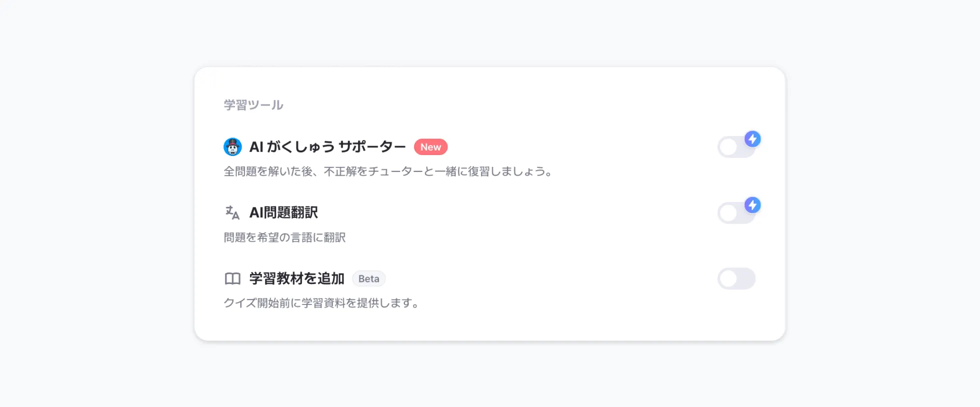
Task: Click the description starting with 全問題を解いた後
Action: [x=388, y=171]
